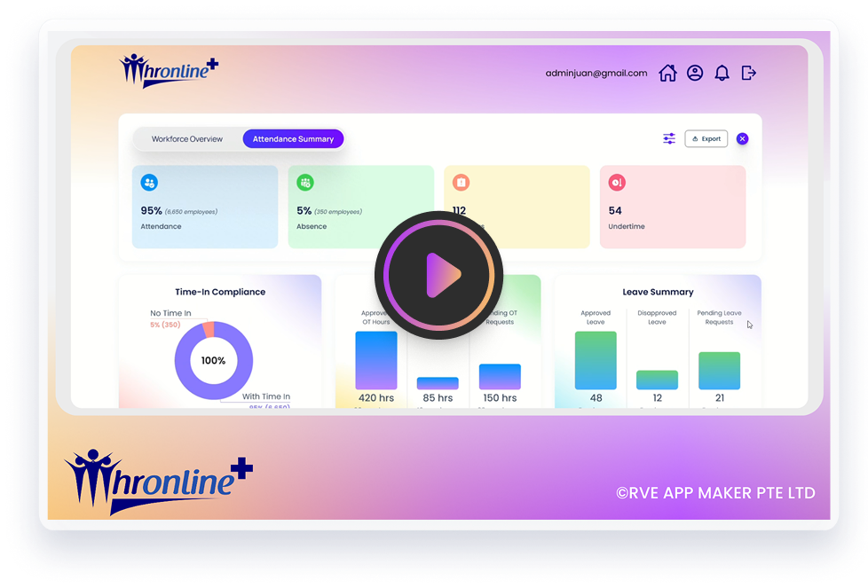
Task: Click the green Absence card icon
Action: 305,182
